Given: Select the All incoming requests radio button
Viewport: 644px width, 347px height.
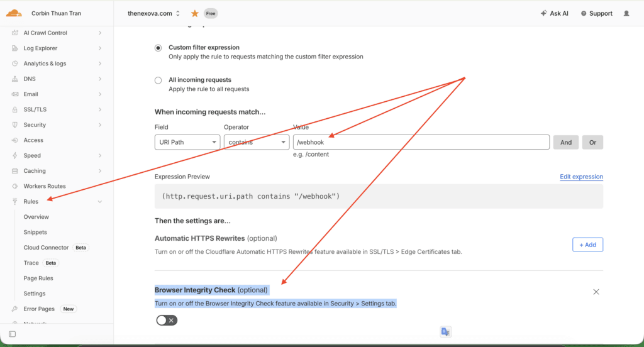Looking at the screenshot, I should tap(158, 80).
